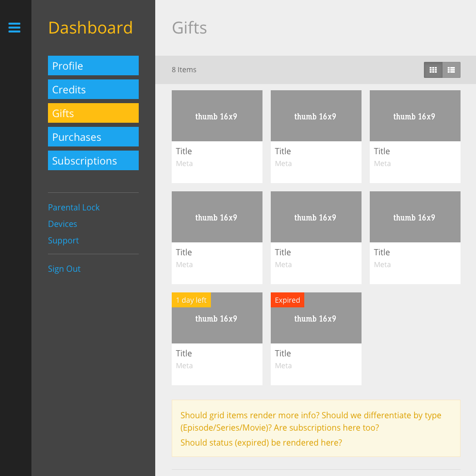Switch to grid view

click(433, 70)
